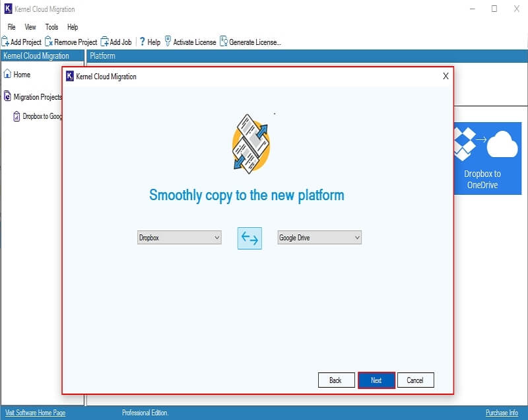Open the View menu
Image resolution: width=528 pixels, height=420 pixels.
coord(30,27)
